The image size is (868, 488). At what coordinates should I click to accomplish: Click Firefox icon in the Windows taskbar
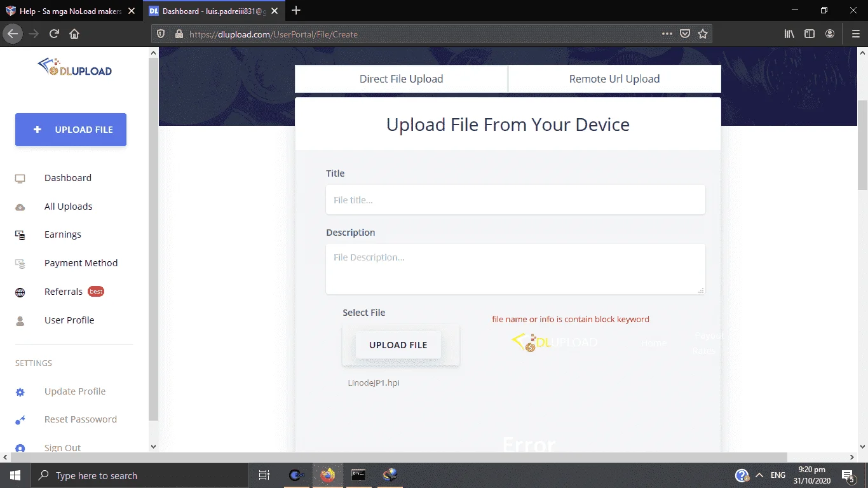click(328, 475)
